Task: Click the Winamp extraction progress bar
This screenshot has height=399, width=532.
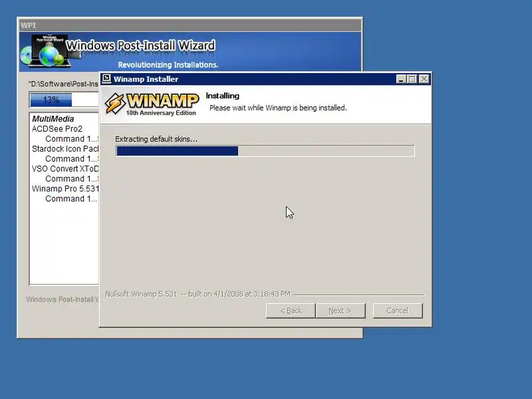Action: coord(265,151)
